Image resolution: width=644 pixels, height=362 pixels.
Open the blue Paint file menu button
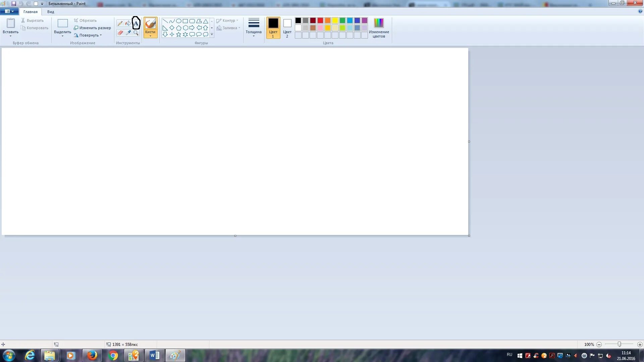(9, 11)
